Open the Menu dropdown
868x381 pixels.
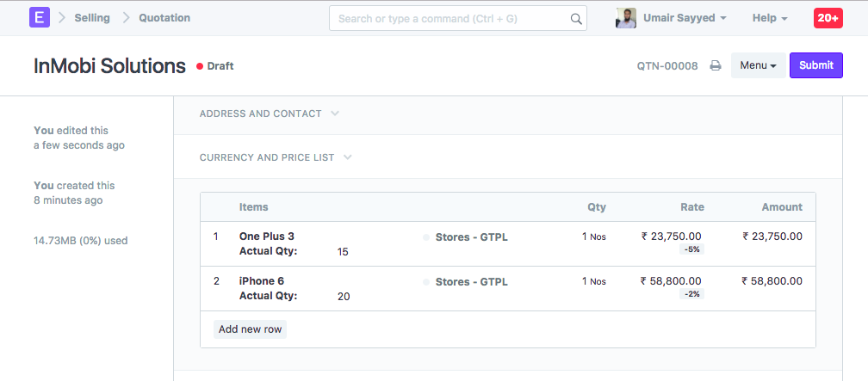point(758,65)
